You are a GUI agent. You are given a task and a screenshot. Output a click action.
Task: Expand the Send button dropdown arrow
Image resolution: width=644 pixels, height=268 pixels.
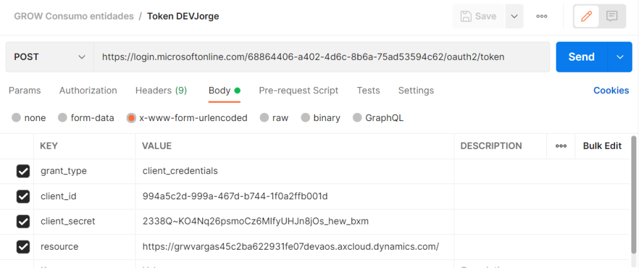(619, 57)
